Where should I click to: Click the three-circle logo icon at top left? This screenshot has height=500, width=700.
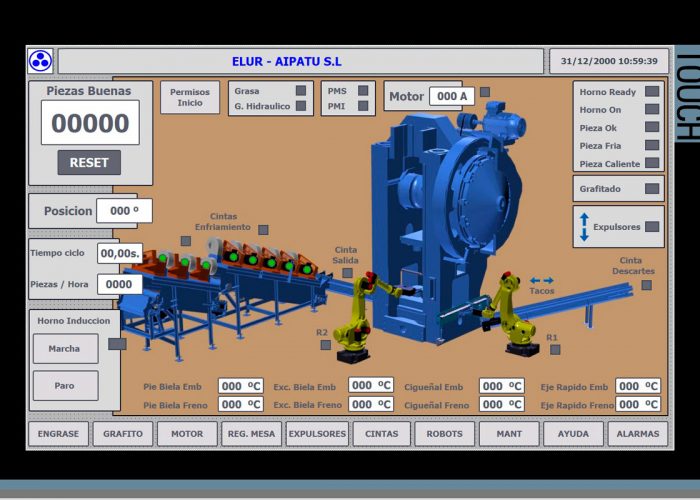coord(40,61)
